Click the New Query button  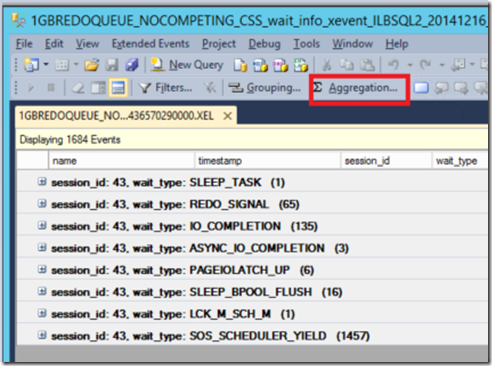(x=187, y=65)
